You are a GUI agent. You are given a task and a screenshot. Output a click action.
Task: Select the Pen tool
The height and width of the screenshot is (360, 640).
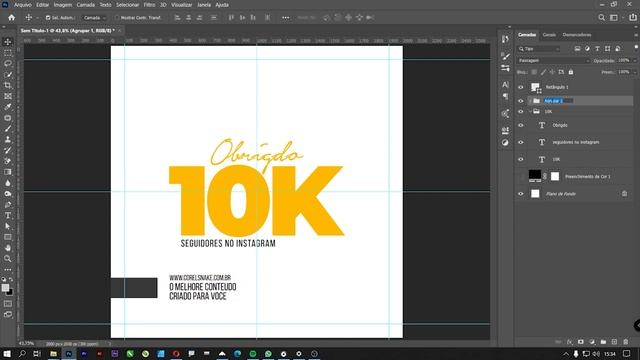[x=8, y=204]
